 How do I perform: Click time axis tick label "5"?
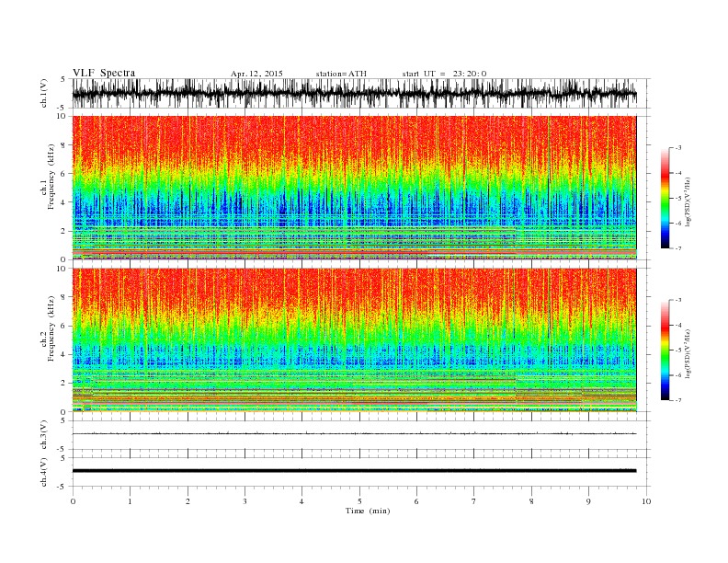point(359,501)
